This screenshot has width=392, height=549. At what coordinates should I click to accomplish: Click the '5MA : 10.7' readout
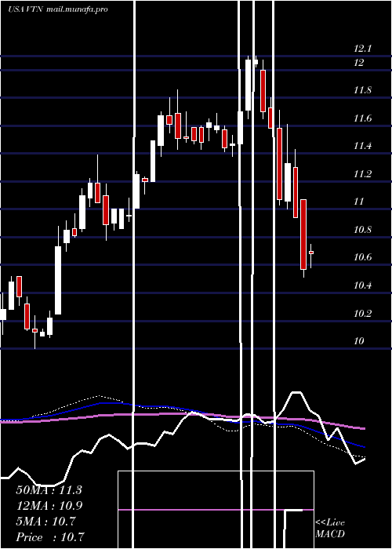45,522
